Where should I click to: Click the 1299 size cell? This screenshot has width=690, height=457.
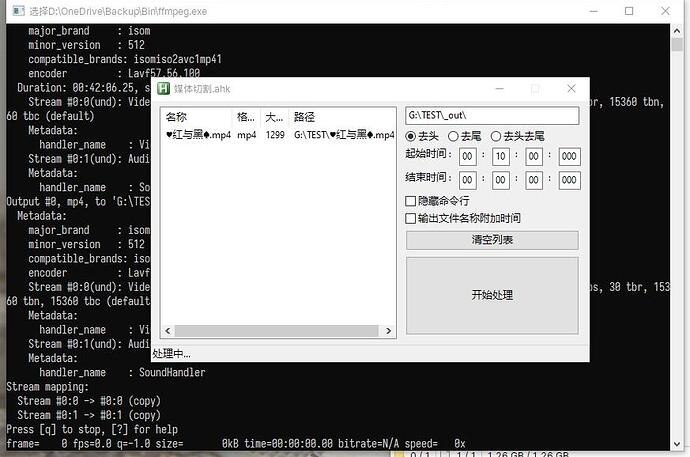(x=275, y=135)
